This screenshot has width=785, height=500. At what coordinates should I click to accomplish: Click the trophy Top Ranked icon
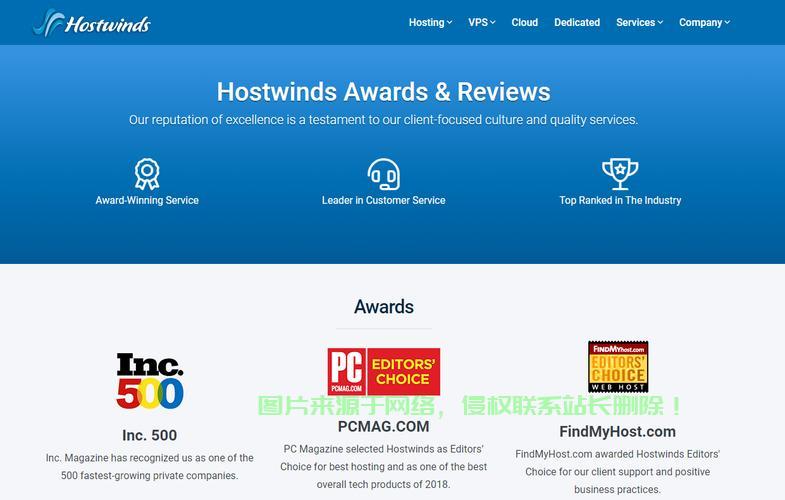[620, 174]
